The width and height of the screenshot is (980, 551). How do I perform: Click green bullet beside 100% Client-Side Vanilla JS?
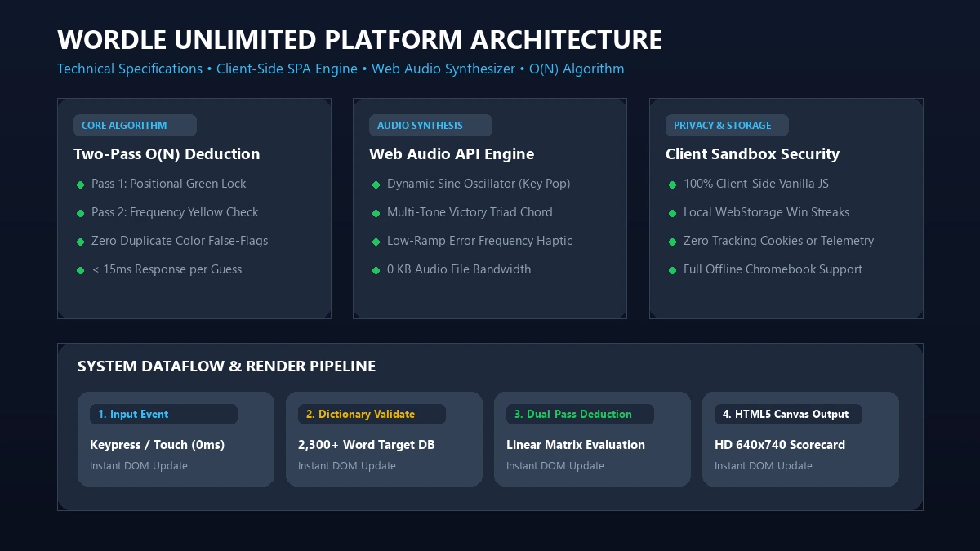point(672,184)
